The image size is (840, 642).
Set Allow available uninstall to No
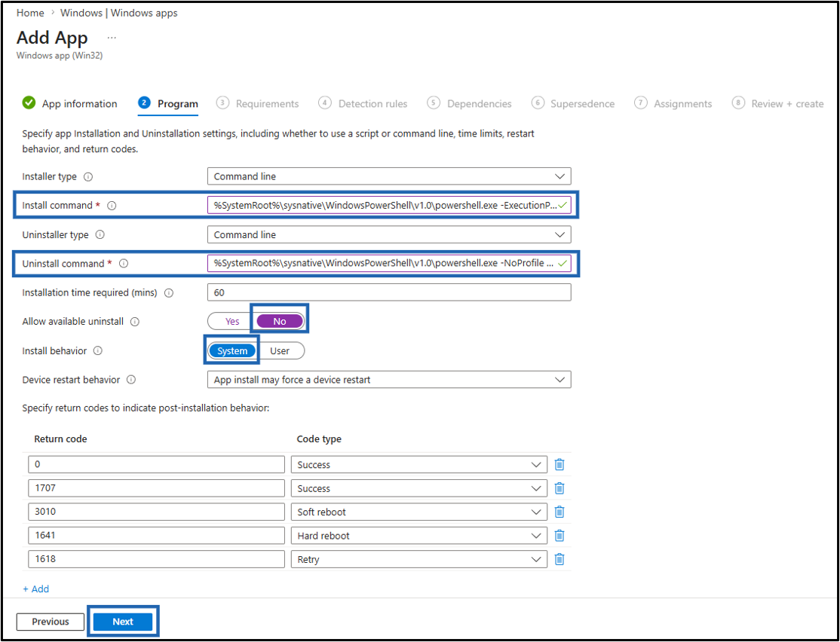point(280,321)
